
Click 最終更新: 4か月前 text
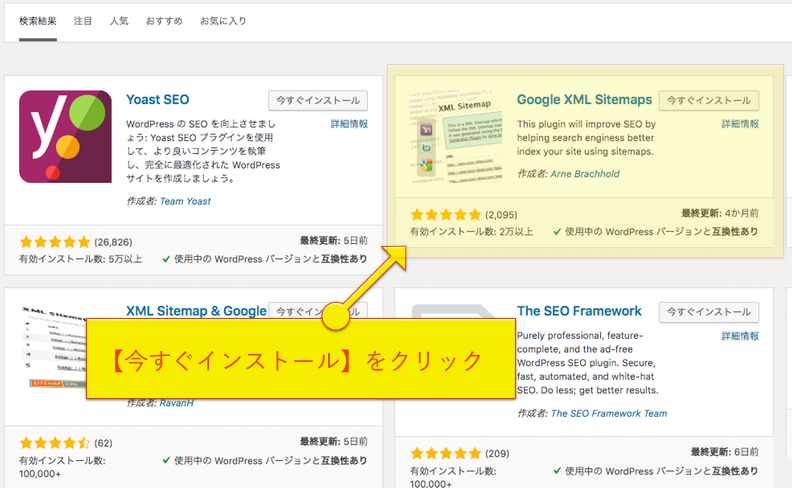[720, 213]
